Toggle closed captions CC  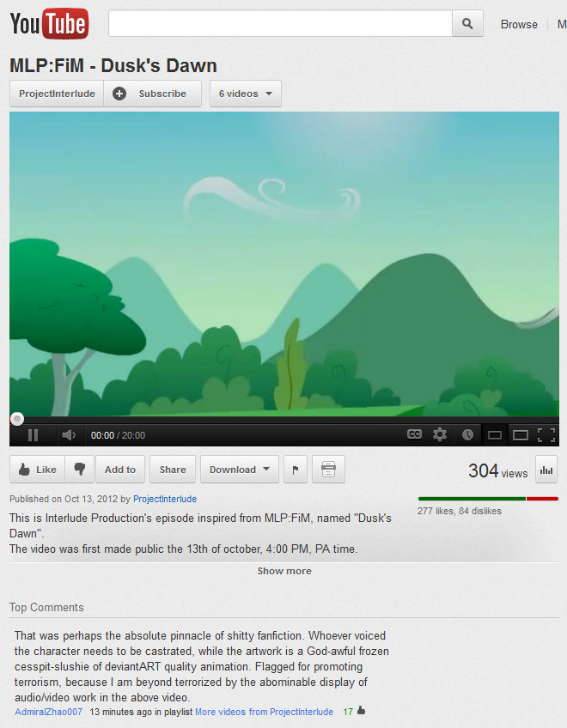click(x=414, y=434)
